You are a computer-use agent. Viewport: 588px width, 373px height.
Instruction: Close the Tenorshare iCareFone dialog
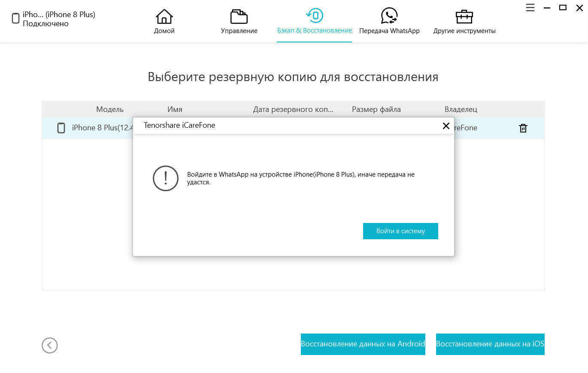click(x=446, y=126)
